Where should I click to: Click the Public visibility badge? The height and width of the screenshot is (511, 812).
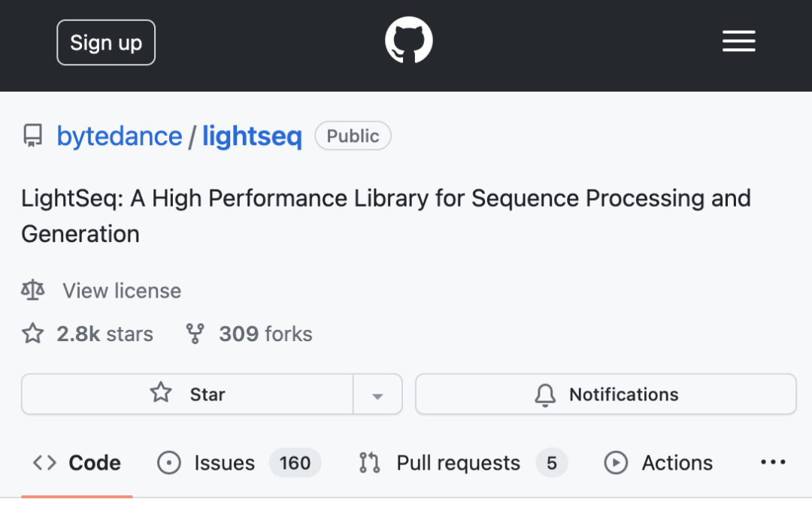click(x=353, y=135)
